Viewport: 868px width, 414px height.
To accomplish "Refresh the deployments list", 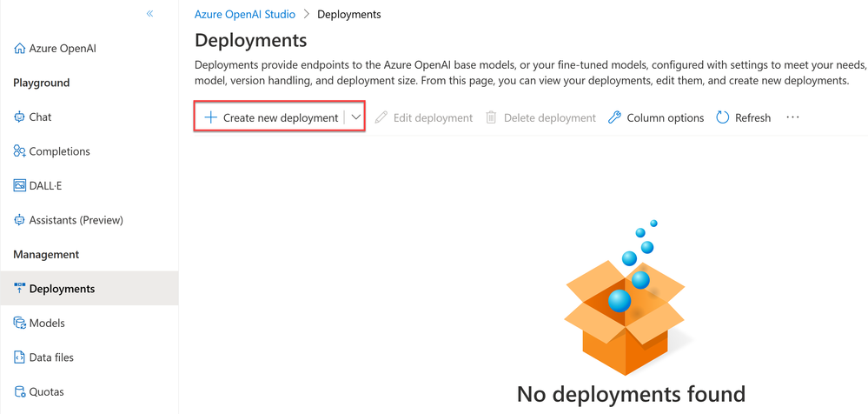I will (x=744, y=117).
